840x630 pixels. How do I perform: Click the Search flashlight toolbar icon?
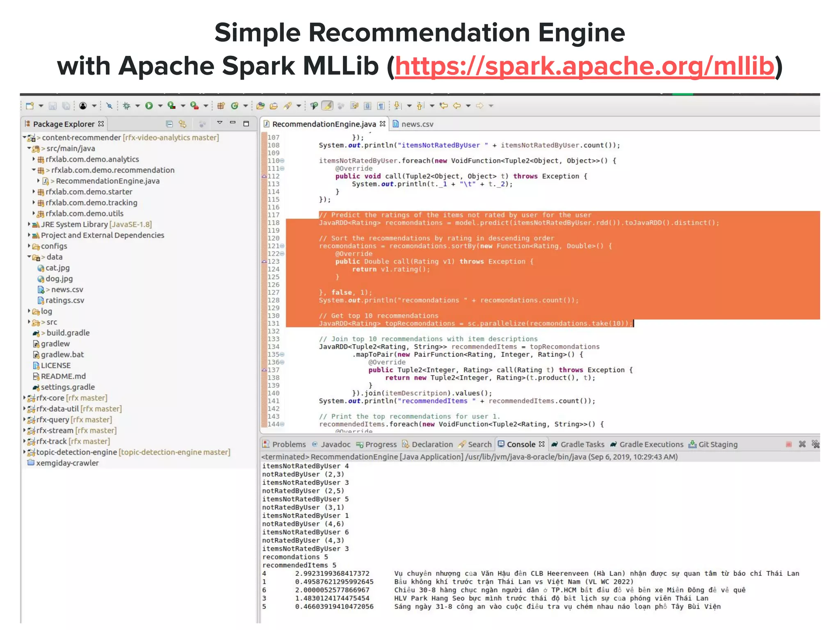(x=288, y=106)
